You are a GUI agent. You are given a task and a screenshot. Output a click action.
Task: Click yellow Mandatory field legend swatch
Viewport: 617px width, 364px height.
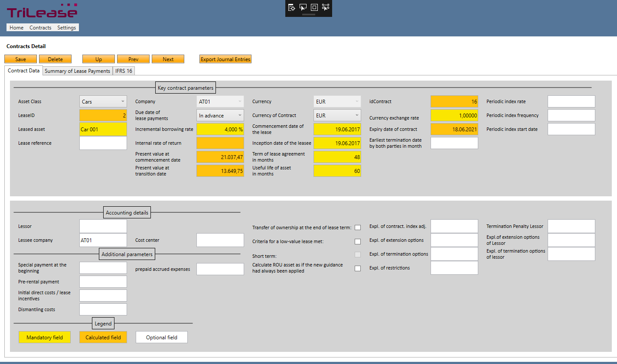click(x=45, y=338)
